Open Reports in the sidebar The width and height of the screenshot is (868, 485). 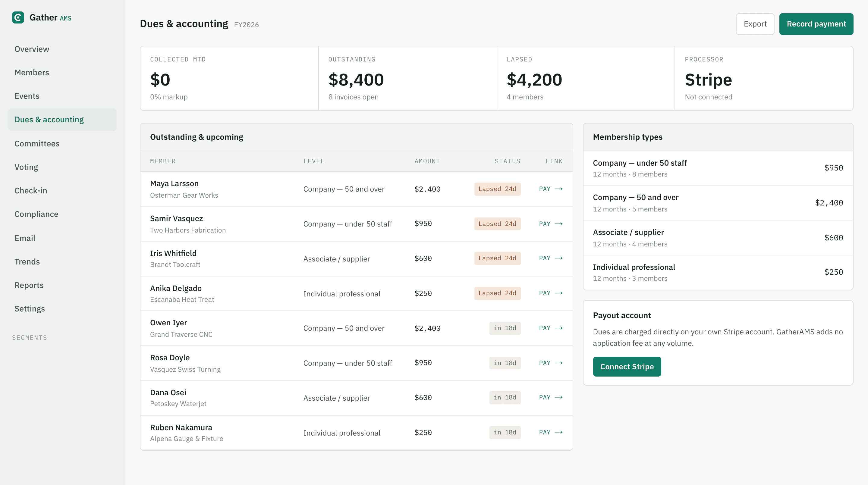[62, 285]
